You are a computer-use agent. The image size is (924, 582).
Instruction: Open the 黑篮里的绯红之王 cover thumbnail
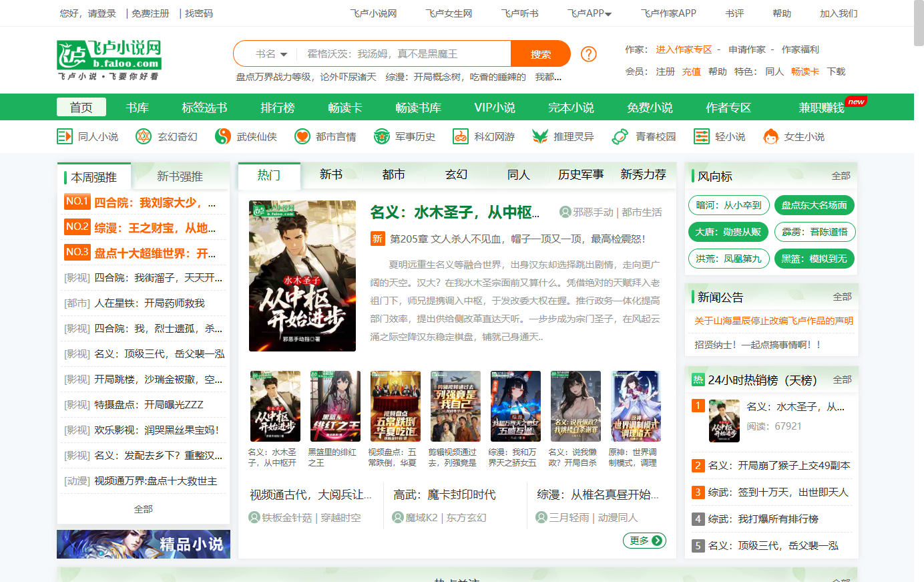[x=335, y=406]
